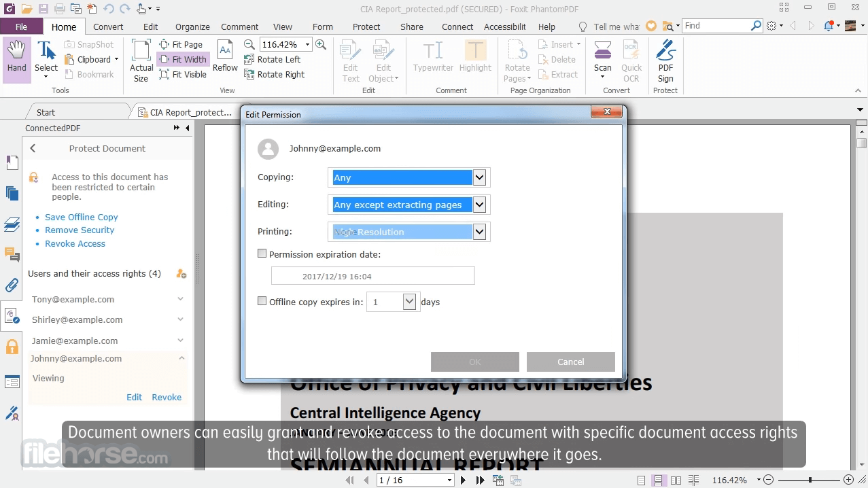Click Remove Security link
This screenshot has width=868, height=488.
(x=80, y=230)
